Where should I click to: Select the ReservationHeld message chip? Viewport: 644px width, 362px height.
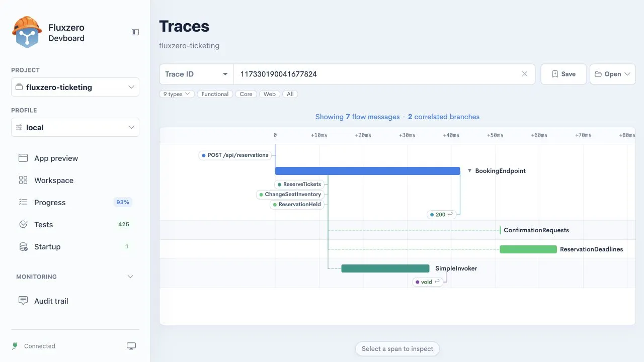point(297,205)
